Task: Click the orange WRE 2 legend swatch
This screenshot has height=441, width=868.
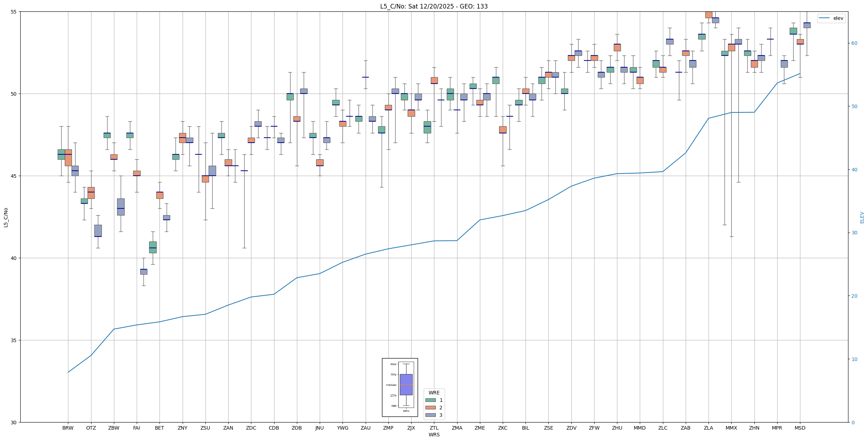Action: [430, 408]
